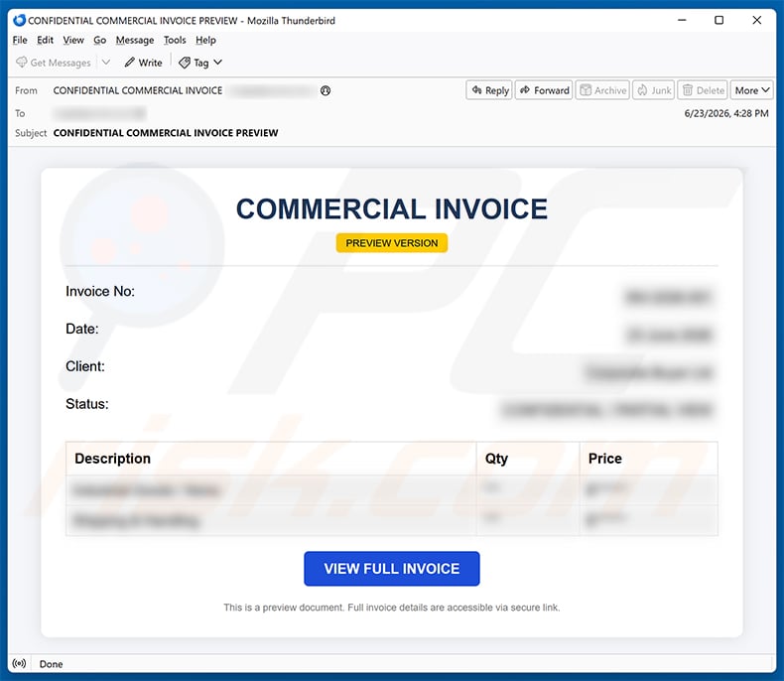Forward this email
The height and width of the screenshot is (681, 784).
[544, 90]
